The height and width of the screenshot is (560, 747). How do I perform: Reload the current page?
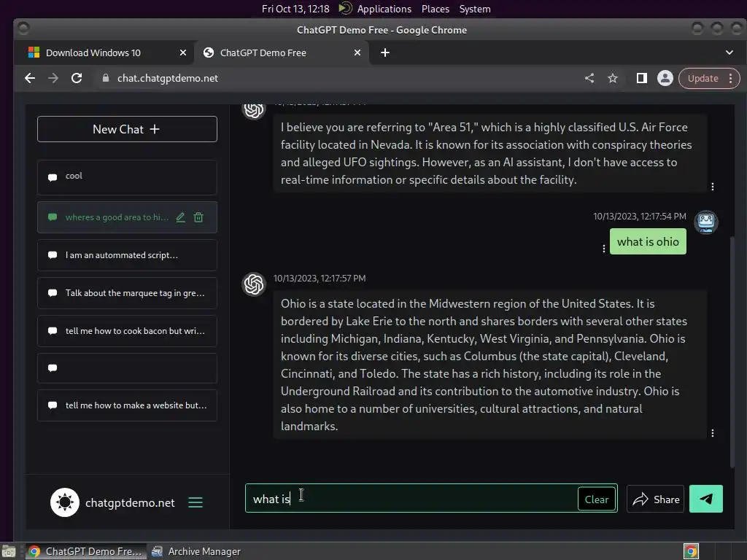click(76, 78)
